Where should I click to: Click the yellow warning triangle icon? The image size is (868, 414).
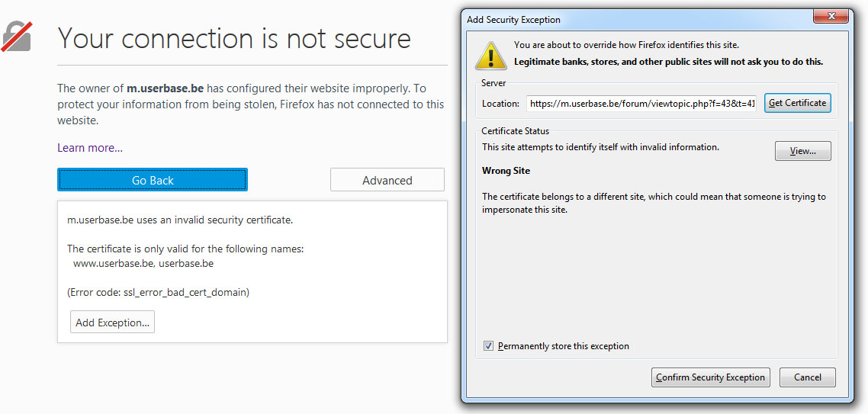tap(490, 55)
